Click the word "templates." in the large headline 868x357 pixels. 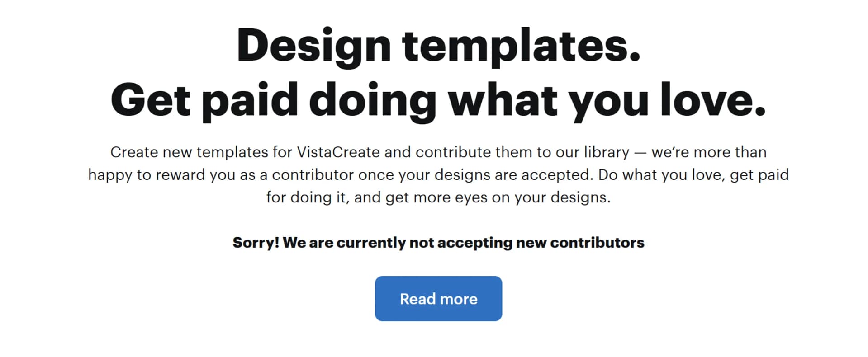tap(521, 46)
